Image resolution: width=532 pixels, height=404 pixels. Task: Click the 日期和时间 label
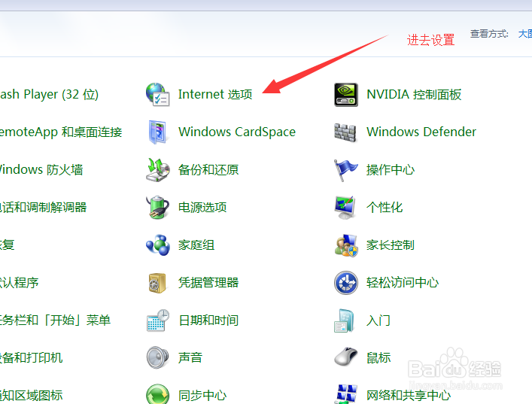tap(208, 320)
